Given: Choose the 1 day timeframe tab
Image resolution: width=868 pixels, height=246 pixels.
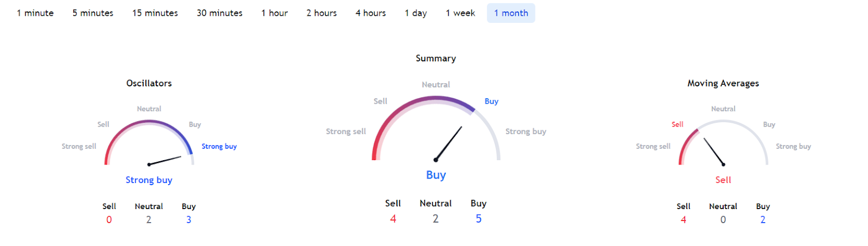Looking at the screenshot, I should pos(416,13).
